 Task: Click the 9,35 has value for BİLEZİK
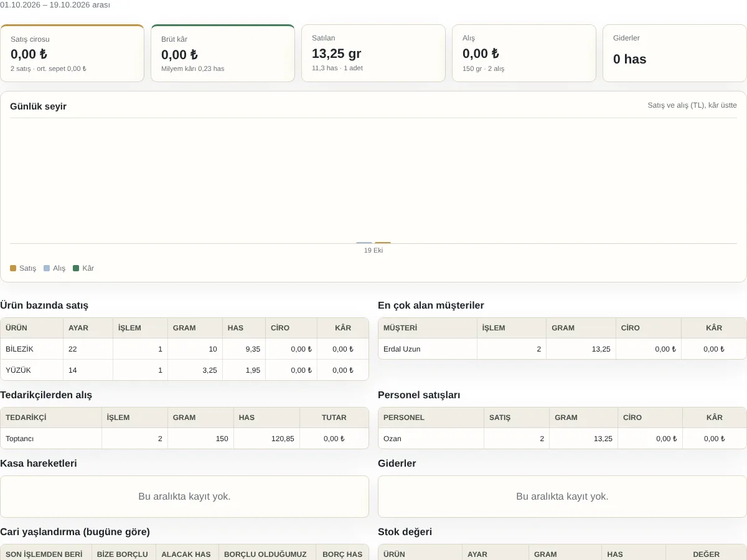point(253,349)
